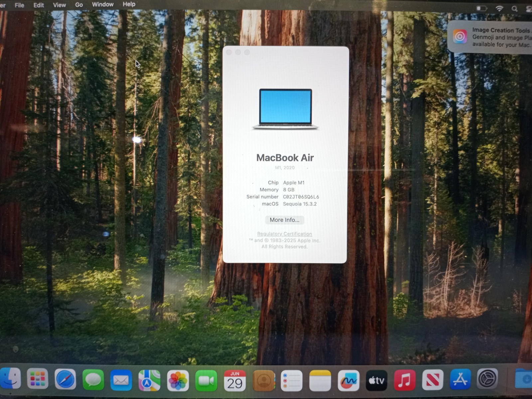Open the Regulatory Certification link
This screenshot has height=399, width=532.
[x=285, y=234]
